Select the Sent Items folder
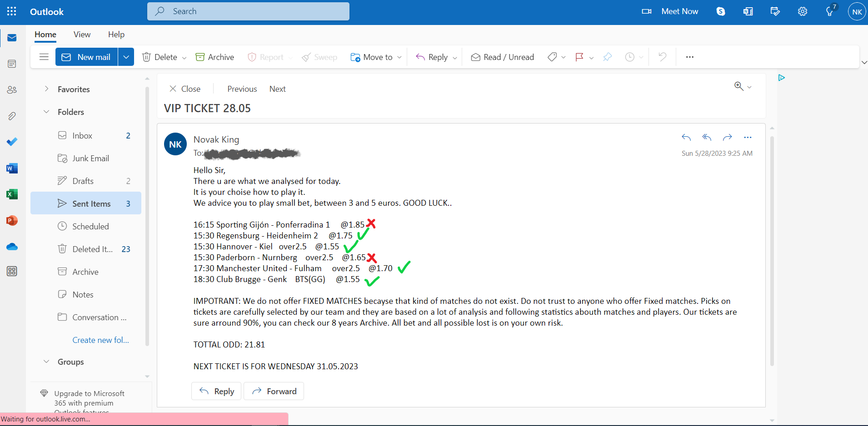 point(86,203)
